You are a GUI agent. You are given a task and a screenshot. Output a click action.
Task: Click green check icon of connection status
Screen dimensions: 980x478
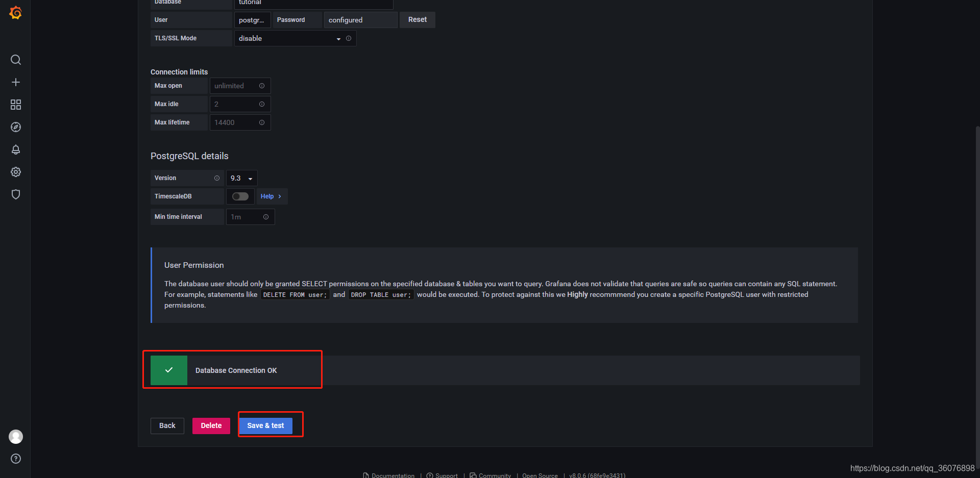[x=169, y=370]
